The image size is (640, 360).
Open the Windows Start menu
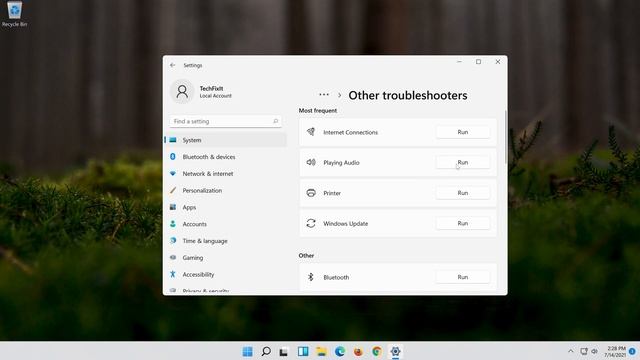coord(247,351)
